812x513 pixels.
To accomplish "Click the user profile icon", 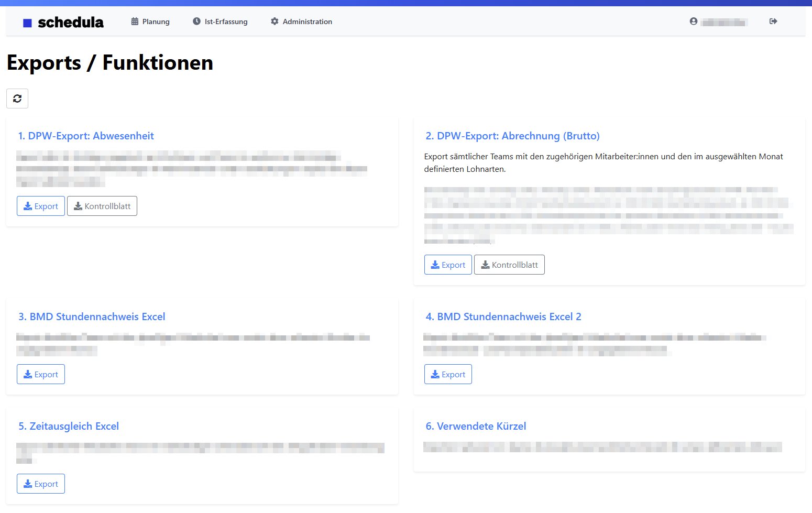I will pyautogui.click(x=694, y=21).
